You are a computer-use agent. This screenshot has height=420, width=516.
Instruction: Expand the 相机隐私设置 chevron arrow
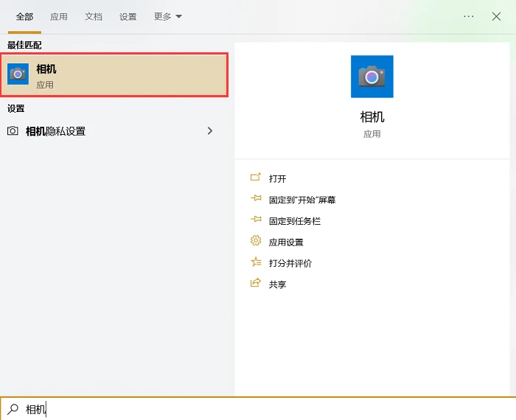(210, 131)
